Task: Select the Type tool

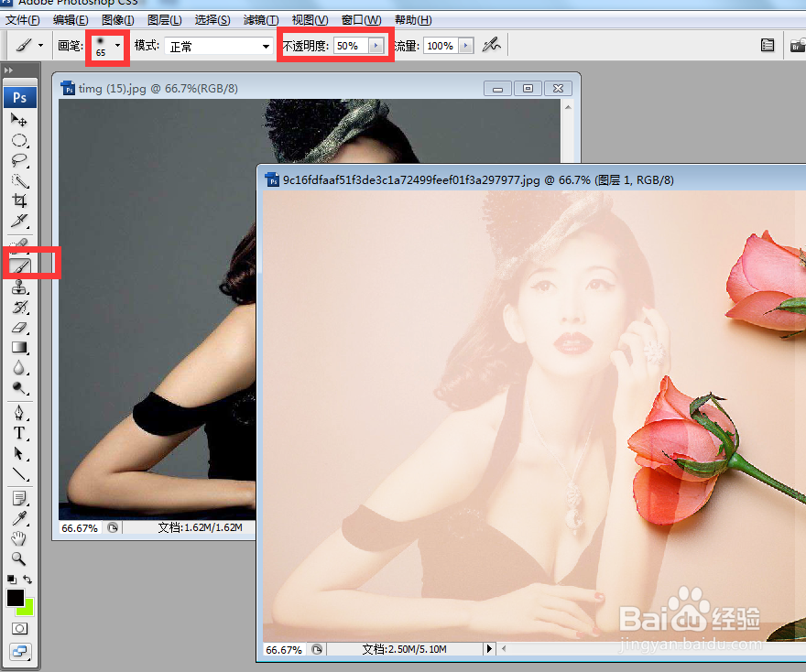Action: pos(19,432)
